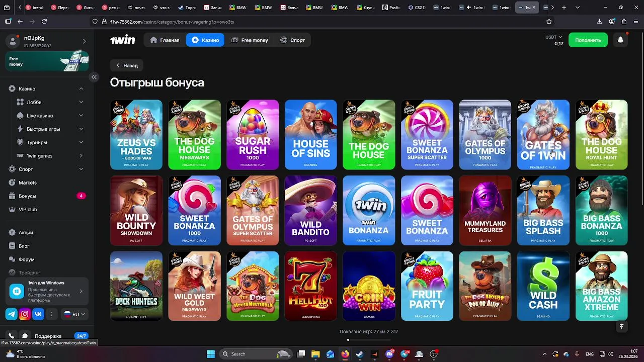Expand Быстрые игры submenu
This screenshot has height=362, width=644.
81,129
